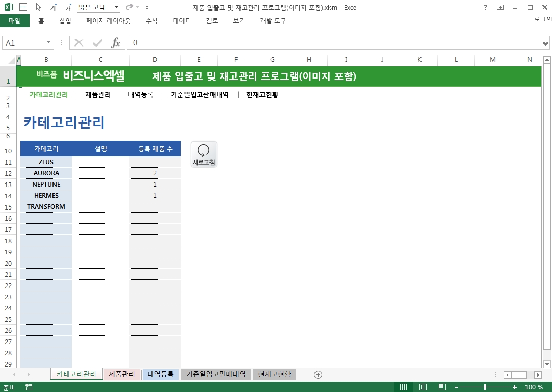The image size is (552, 392).
Task: Select the NEPTUNE category cell
Action: pos(46,185)
